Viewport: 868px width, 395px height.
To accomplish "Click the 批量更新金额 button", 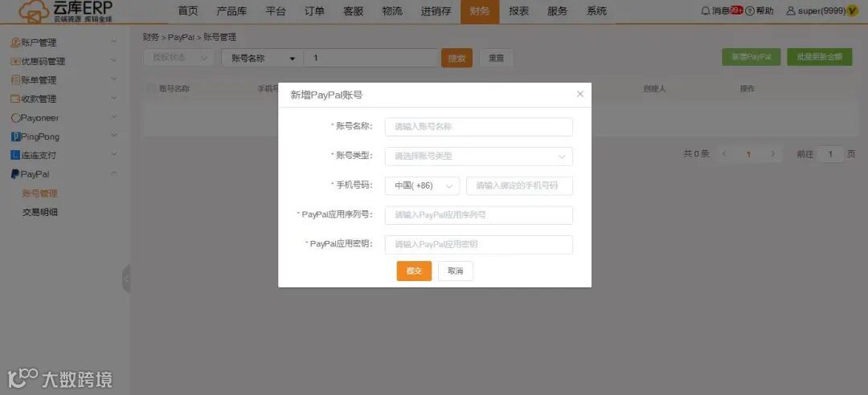I will 819,57.
